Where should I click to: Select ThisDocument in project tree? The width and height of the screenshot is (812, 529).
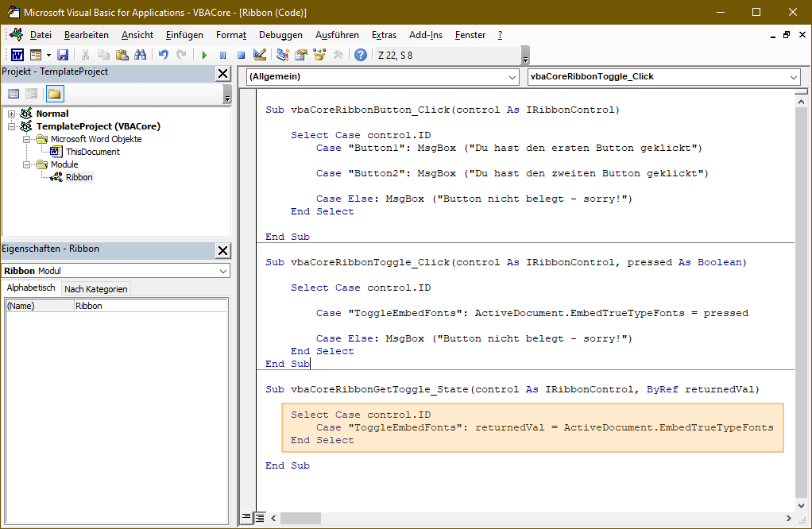click(92, 152)
